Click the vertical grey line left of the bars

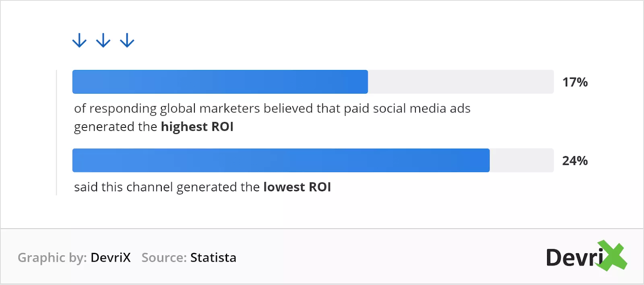(56, 133)
